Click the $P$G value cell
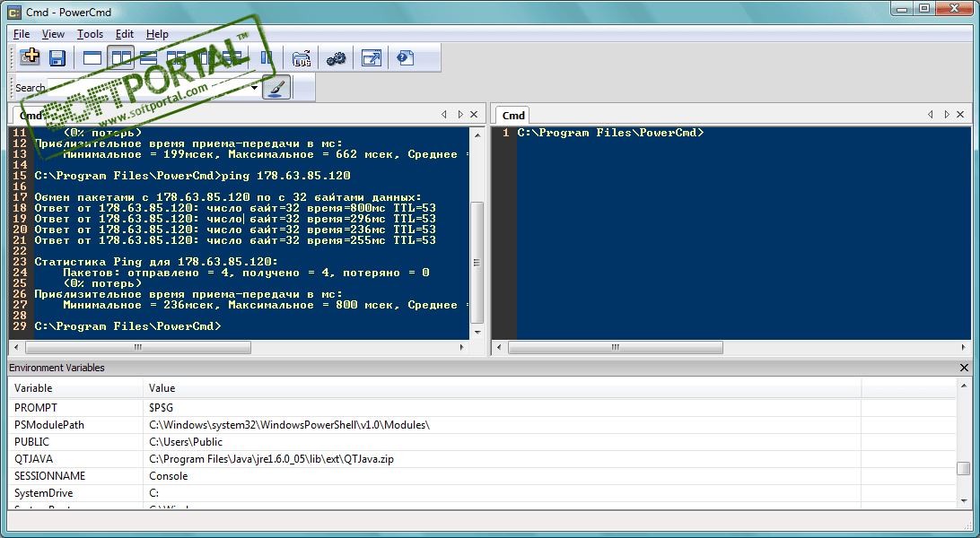This screenshot has width=980, height=538. 161,408
